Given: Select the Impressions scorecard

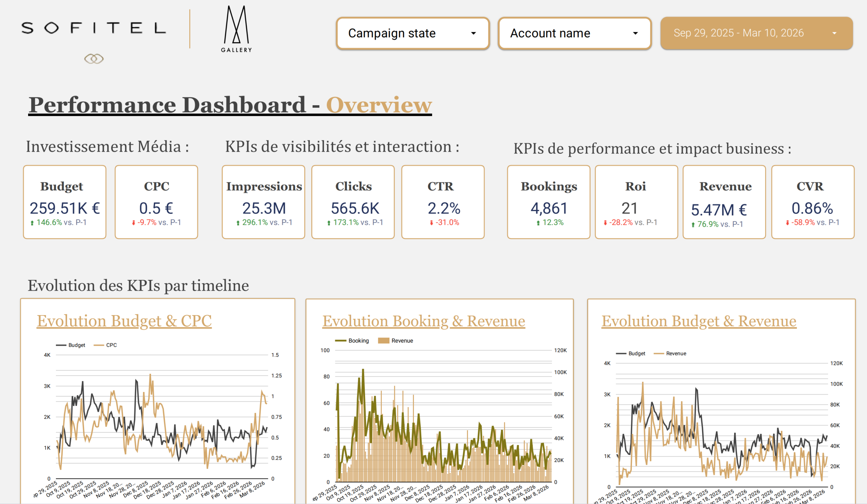Looking at the screenshot, I should [x=263, y=202].
